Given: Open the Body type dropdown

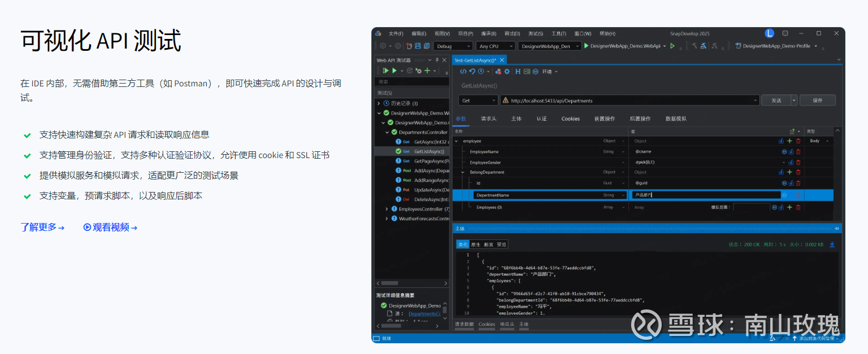Looking at the screenshot, I should click(818, 141).
